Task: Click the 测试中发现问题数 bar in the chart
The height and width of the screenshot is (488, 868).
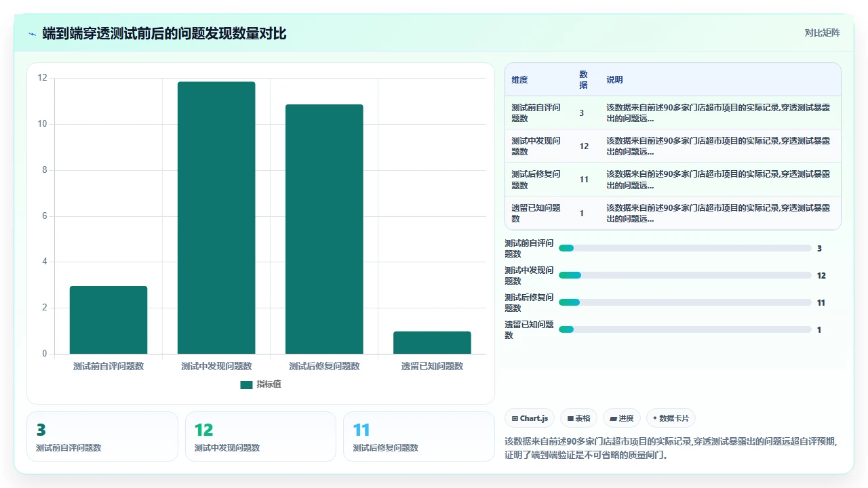Action: pyautogui.click(x=216, y=218)
